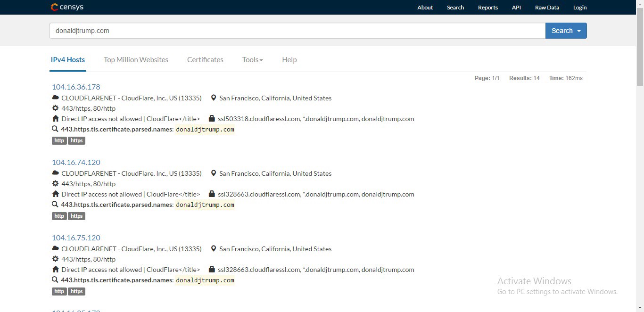
Task: Click home icon in the 104.16.74.120 row
Action: (56, 194)
